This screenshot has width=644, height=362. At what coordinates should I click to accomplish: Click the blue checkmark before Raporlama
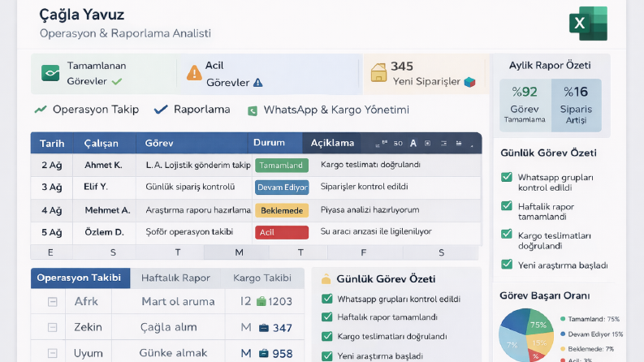coord(161,110)
